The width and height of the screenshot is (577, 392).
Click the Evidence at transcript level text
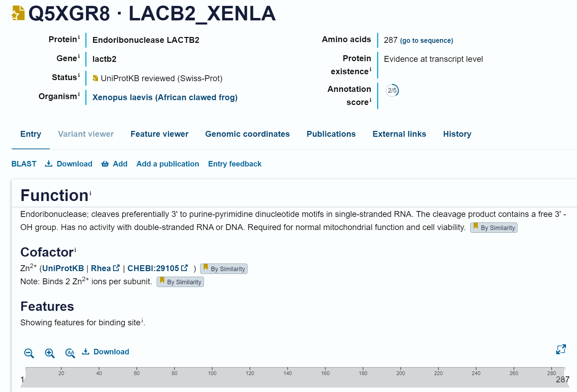433,59
